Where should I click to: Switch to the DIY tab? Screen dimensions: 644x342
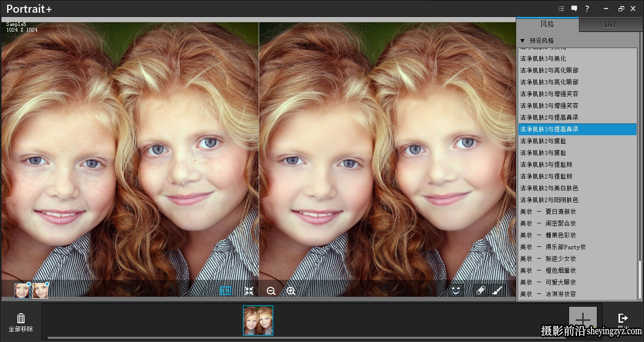coord(611,24)
